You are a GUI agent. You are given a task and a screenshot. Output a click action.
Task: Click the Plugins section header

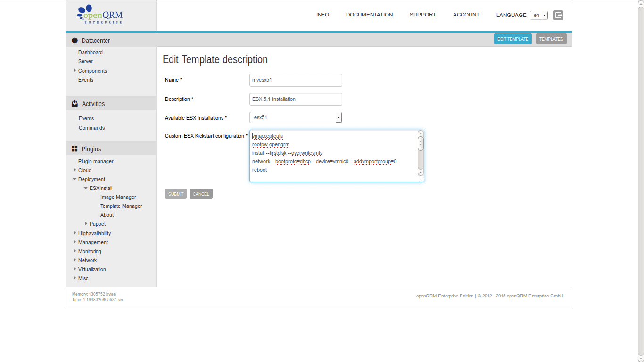point(111,149)
